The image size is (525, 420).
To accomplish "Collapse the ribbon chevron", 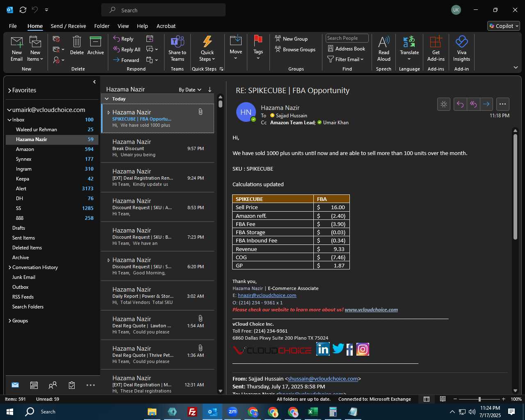I will [516, 67].
